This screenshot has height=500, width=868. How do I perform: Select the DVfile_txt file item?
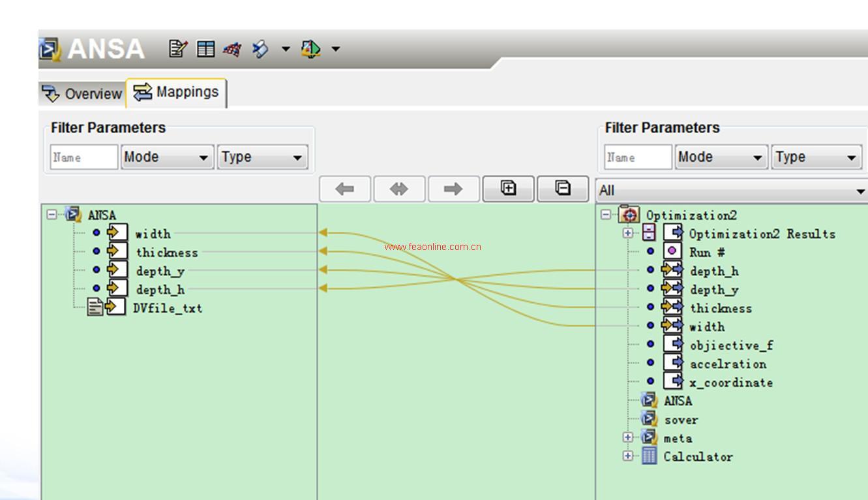coord(167,308)
